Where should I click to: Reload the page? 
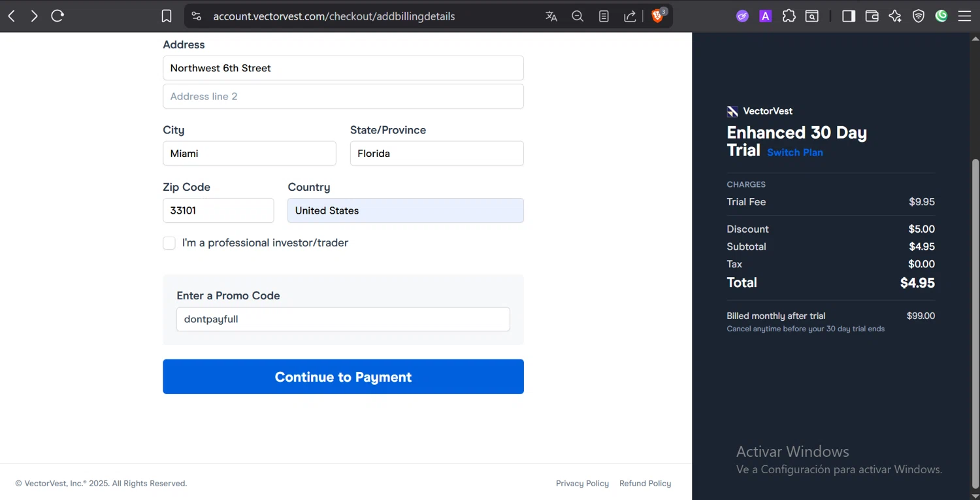click(x=57, y=16)
